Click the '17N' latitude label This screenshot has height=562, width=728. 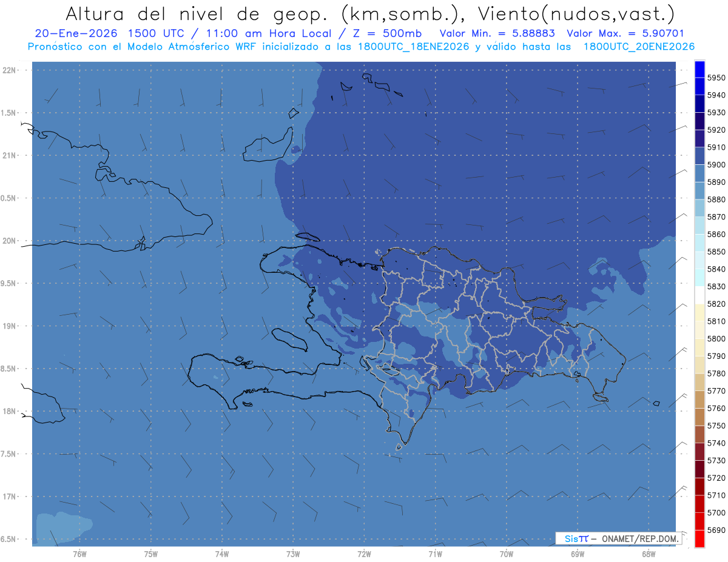10,497
